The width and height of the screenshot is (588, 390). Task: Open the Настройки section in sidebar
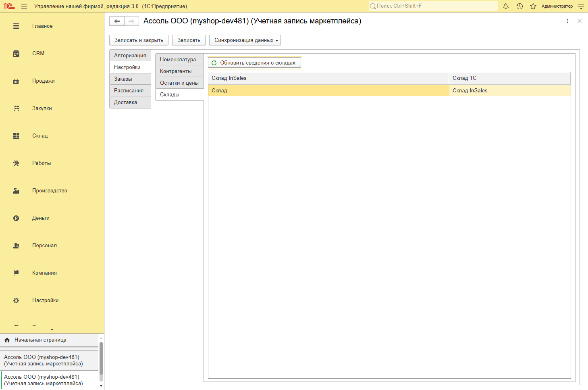[x=45, y=300]
